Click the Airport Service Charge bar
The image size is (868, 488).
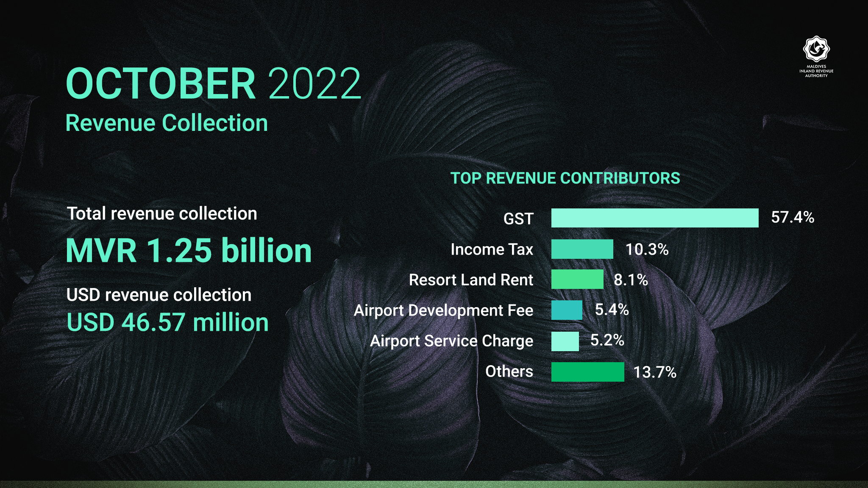click(565, 341)
